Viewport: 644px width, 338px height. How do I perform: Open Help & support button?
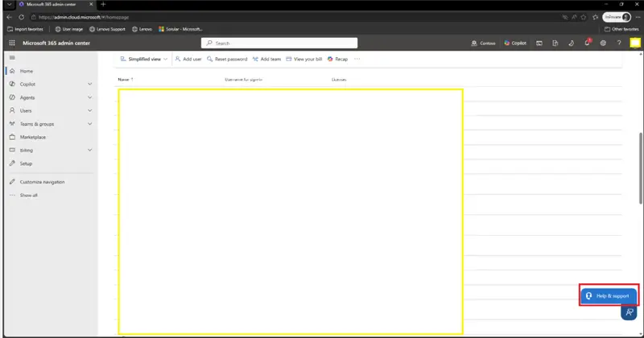609,295
